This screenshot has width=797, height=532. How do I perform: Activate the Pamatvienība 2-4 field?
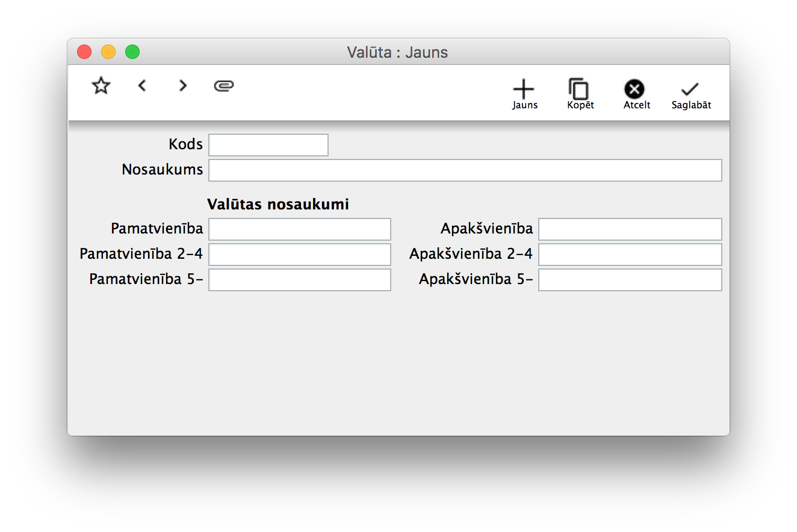coord(300,255)
